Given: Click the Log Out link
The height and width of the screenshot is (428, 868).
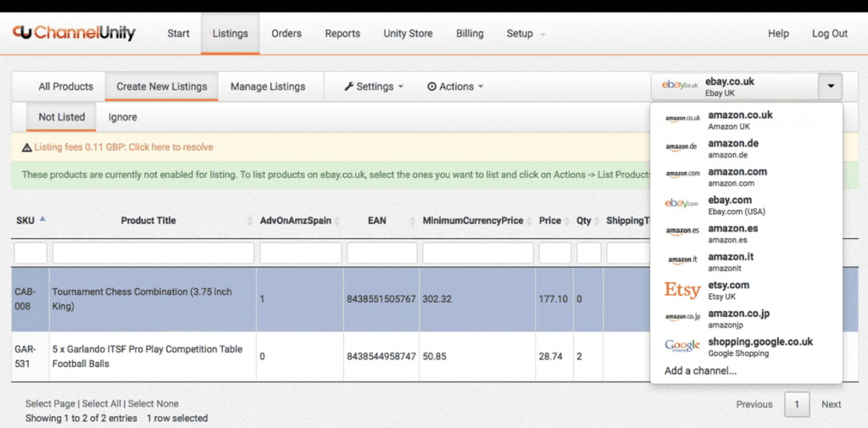Looking at the screenshot, I should (829, 34).
